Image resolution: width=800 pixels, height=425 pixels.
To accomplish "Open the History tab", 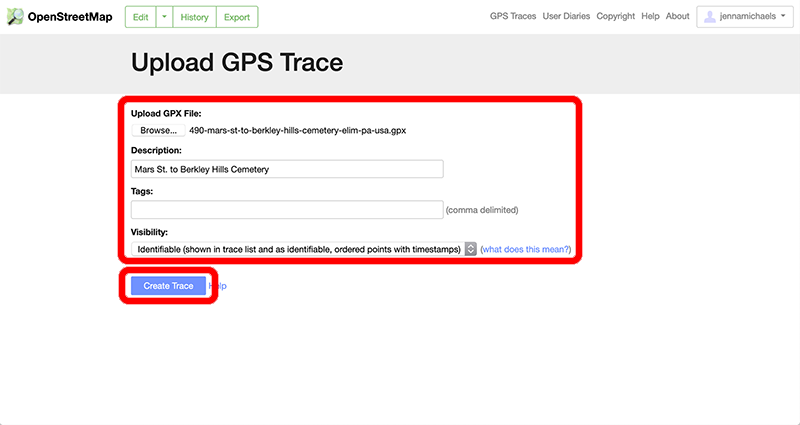I will 194,17.
